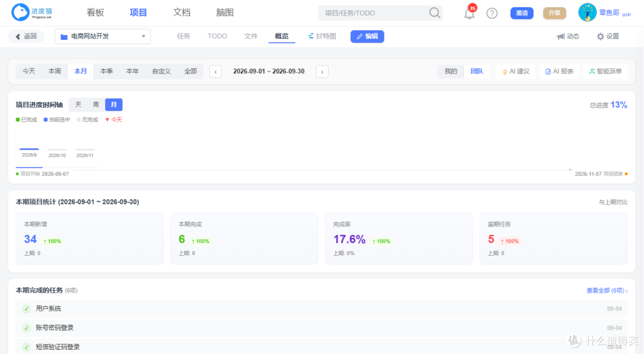Select 2026/10 timeline segment

tap(57, 155)
